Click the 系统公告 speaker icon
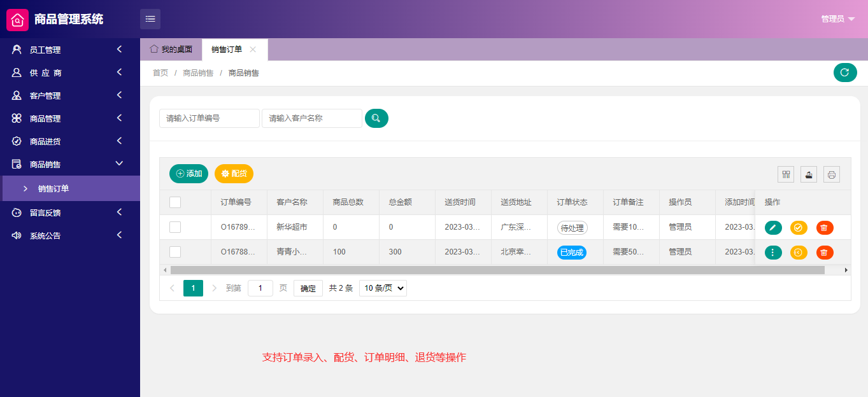The image size is (868, 397). (x=17, y=235)
